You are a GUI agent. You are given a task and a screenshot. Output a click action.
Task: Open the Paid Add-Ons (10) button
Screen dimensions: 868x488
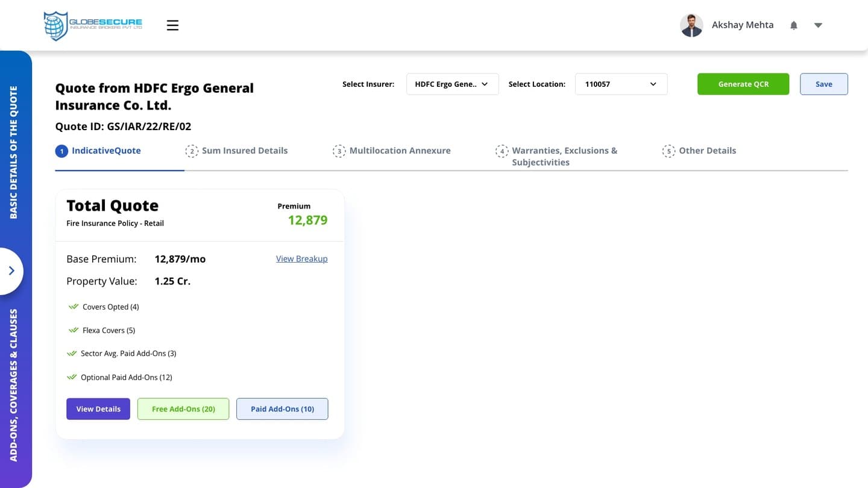[x=282, y=409]
